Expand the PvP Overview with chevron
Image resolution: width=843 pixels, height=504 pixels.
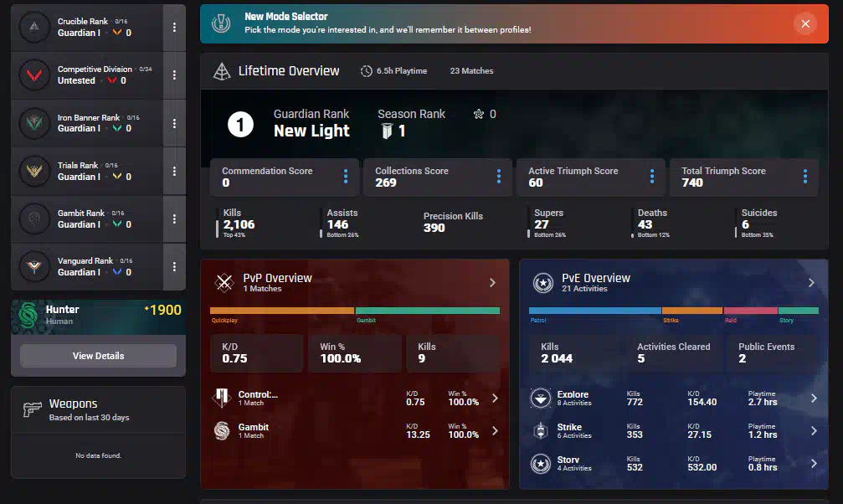(492, 282)
